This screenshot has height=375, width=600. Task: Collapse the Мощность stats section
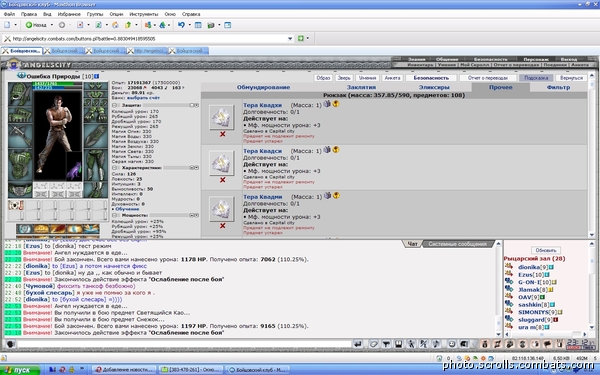pyautogui.click(x=114, y=215)
